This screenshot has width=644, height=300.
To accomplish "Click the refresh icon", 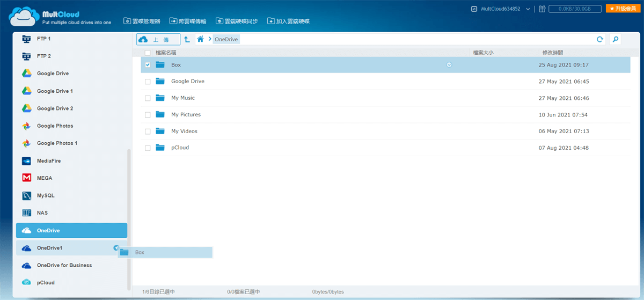I will (x=600, y=39).
